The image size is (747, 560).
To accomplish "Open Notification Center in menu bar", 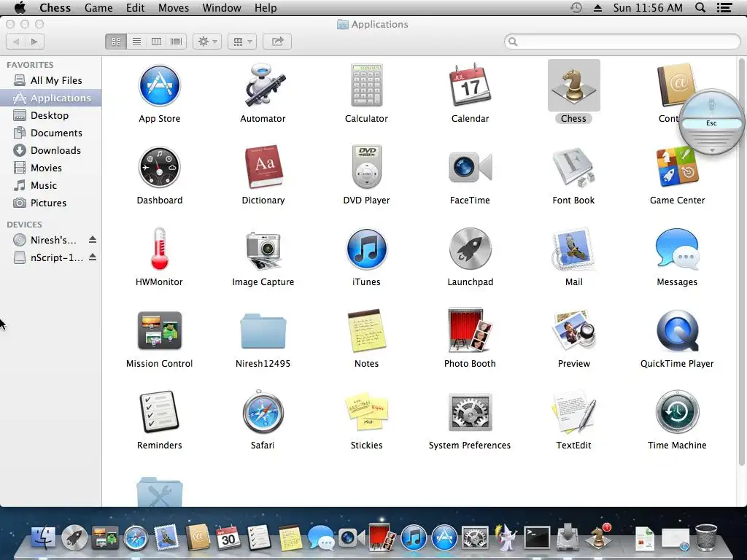I will click(724, 7).
